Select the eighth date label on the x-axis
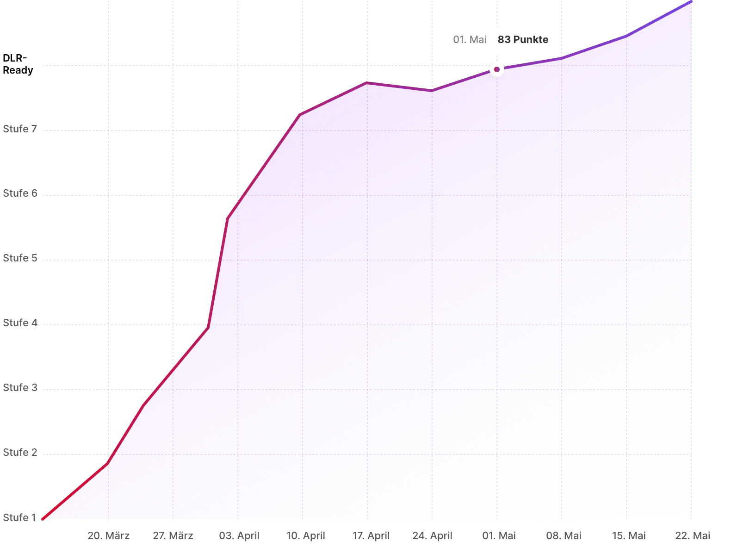Viewport: 756px width, 547px height. (x=562, y=536)
